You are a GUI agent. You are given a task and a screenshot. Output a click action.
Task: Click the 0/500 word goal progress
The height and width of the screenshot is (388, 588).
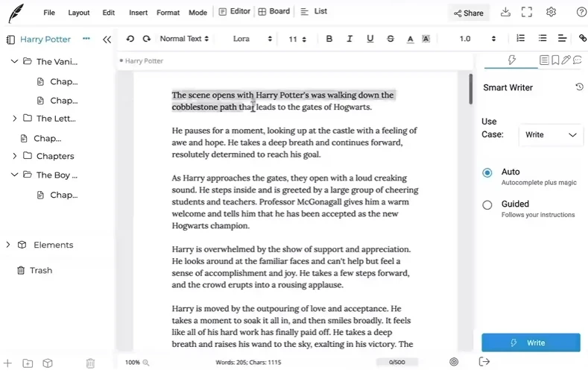396,362
